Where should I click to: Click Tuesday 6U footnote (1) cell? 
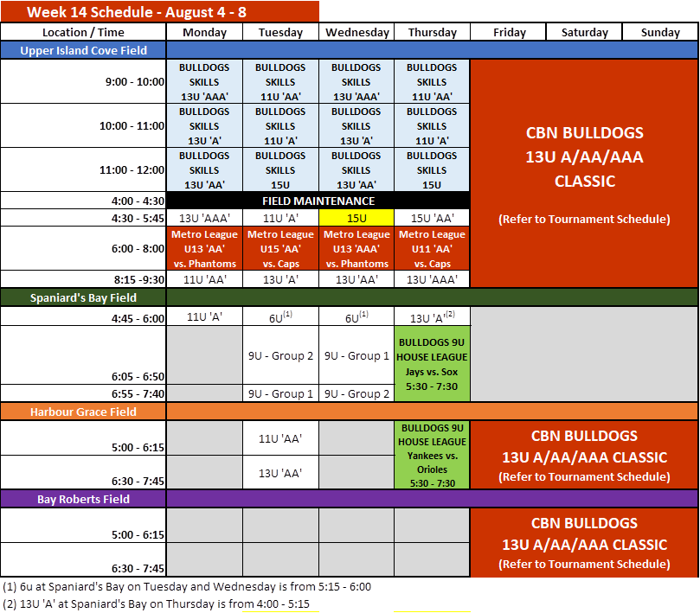click(x=280, y=316)
